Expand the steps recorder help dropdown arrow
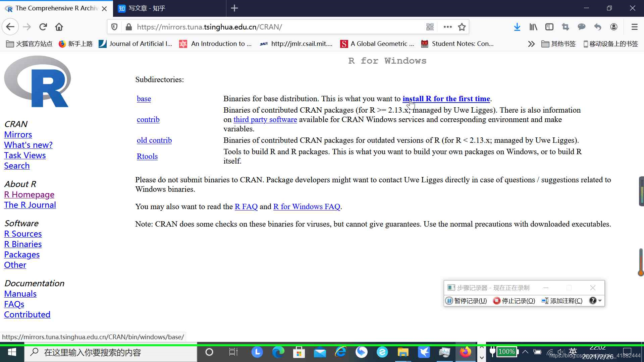 click(x=600, y=301)
